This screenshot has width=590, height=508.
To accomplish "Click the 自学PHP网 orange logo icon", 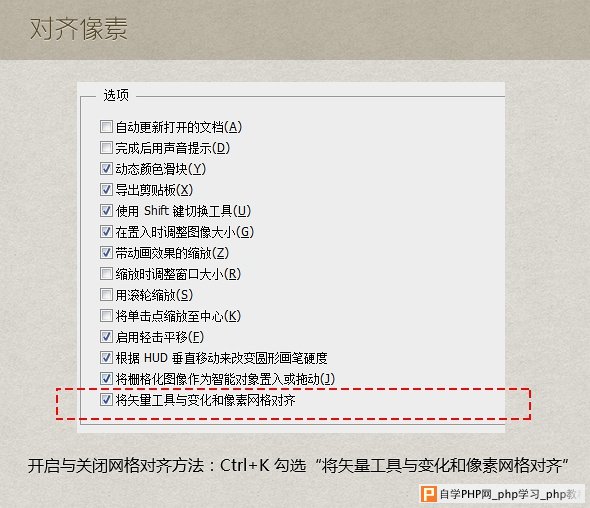I will click(429, 494).
